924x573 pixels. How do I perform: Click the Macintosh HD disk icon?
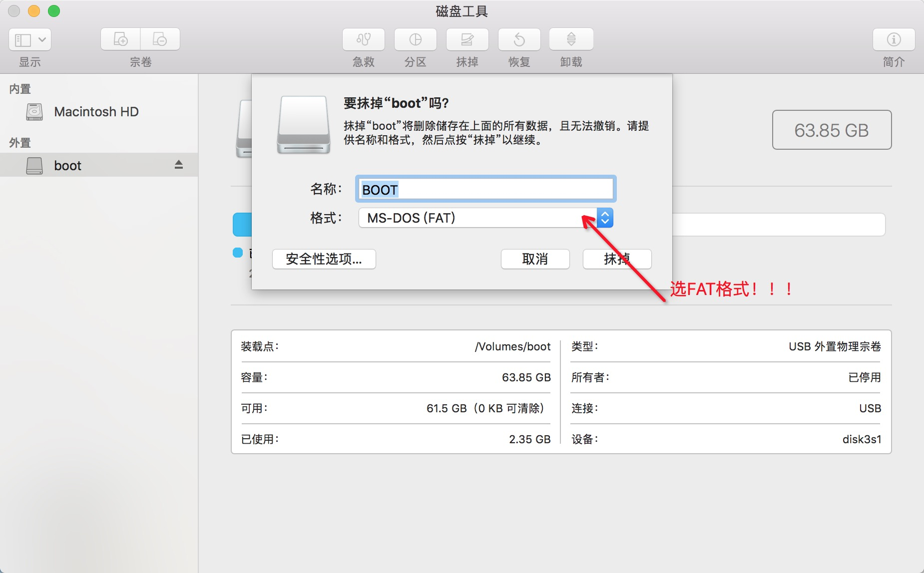34,112
